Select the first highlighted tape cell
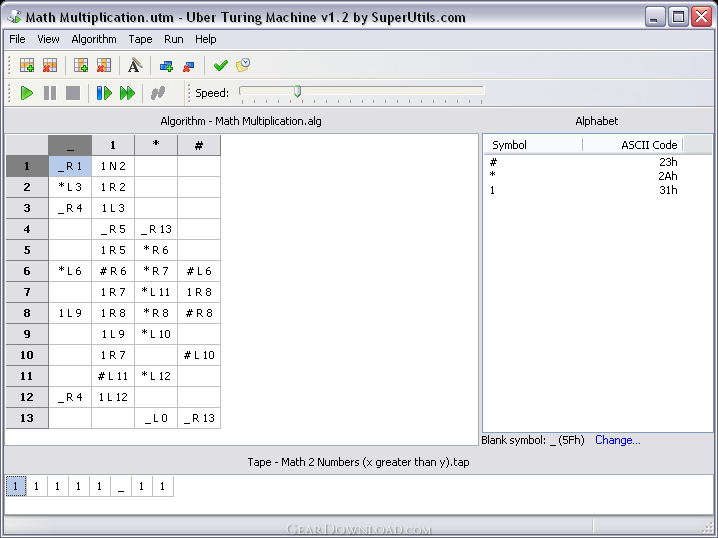Screen dimensions: 718x538 tap(16, 486)
